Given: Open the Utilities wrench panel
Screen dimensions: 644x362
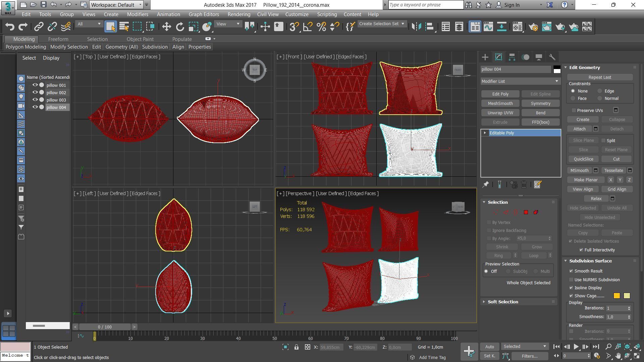Looking at the screenshot, I should click(552, 57).
